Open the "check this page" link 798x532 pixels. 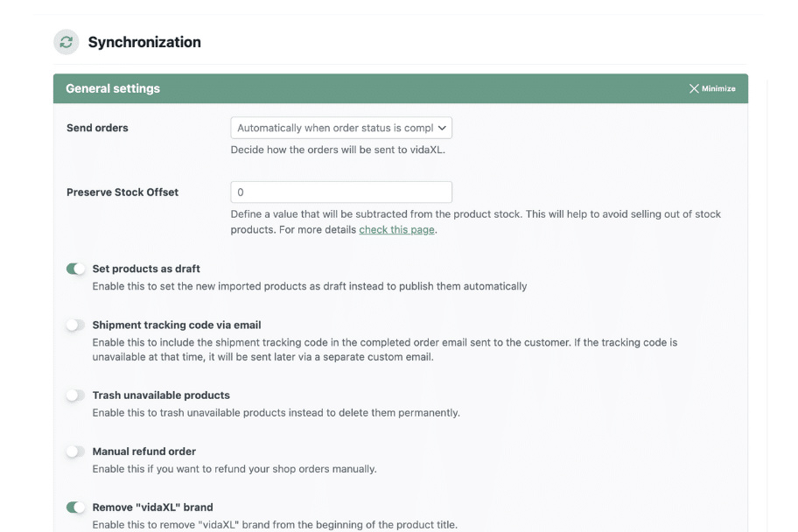click(396, 229)
